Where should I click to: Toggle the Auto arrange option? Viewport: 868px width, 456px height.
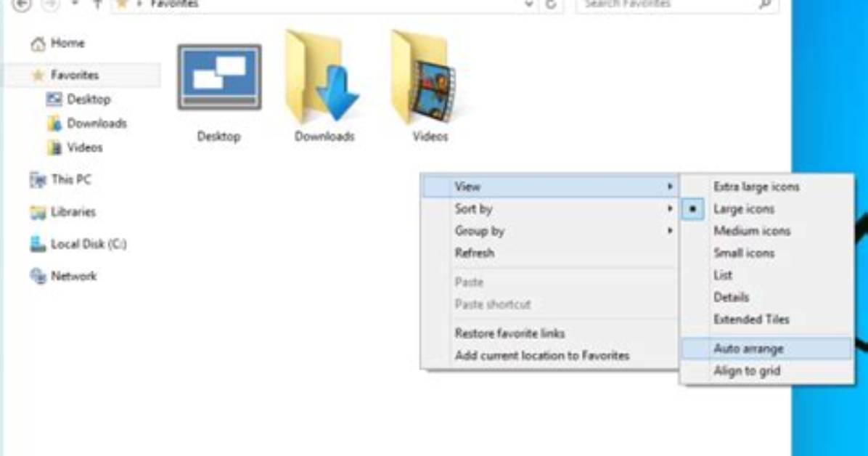767,349
